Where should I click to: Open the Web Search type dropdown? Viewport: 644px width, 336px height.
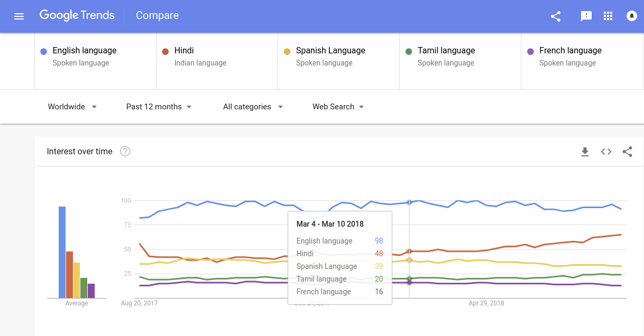[338, 107]
